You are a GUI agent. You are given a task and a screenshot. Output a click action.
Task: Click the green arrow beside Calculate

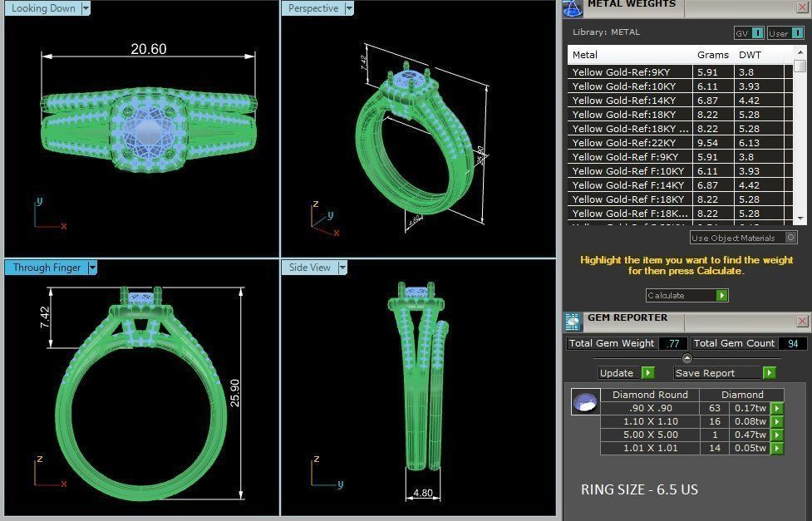722,295
